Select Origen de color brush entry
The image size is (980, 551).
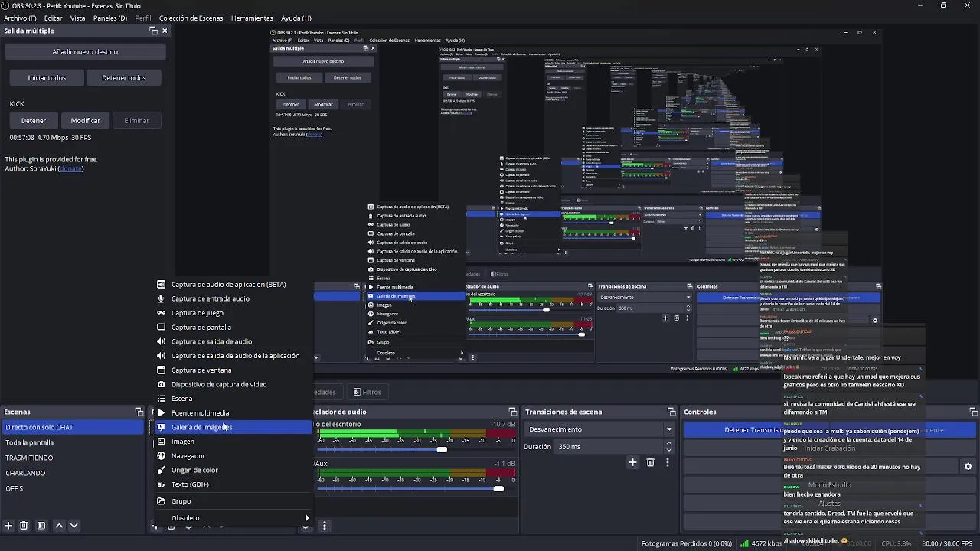[233, 470]
